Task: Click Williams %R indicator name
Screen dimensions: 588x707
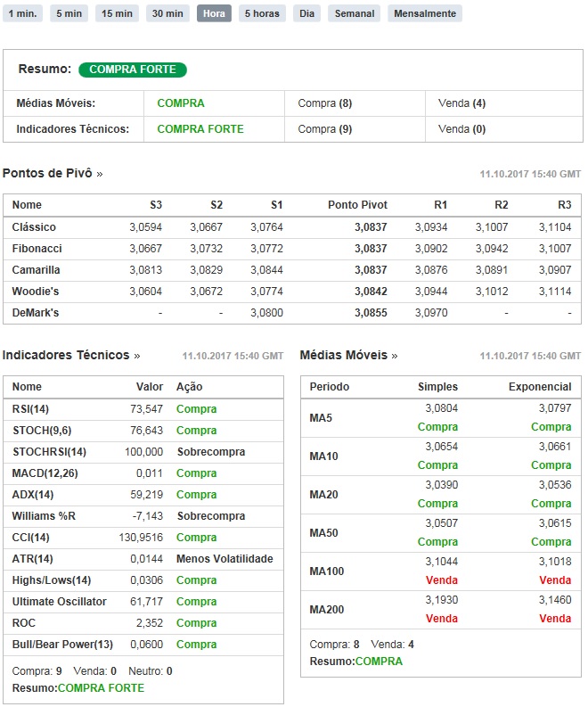Action: [44, 516]
